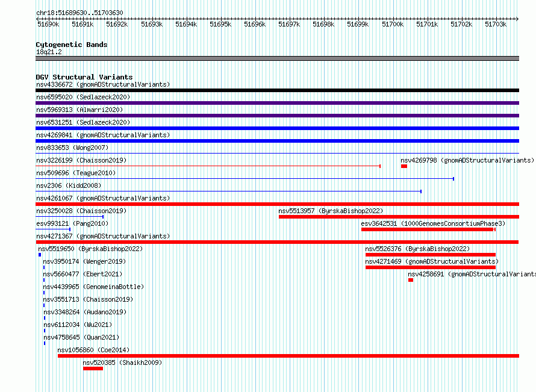Click the purple nsv6595020 variant bar
This screenshot has height=392, width=536.
[x=277, y=103]
